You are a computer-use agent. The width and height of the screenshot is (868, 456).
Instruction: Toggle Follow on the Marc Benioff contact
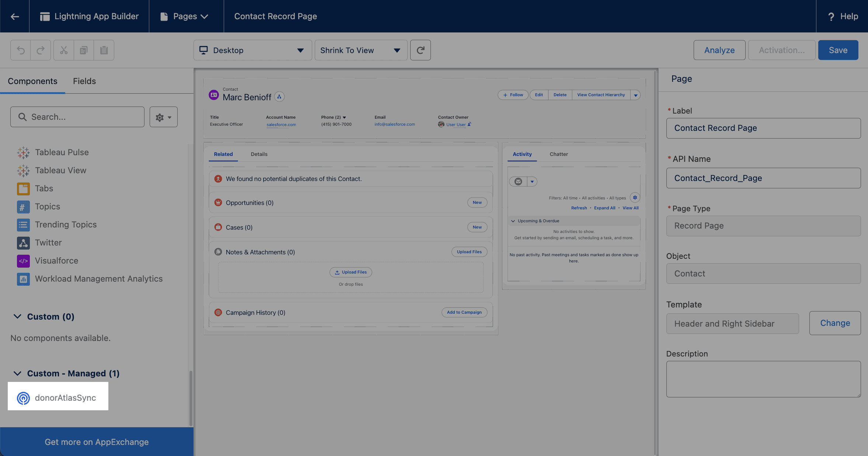tap(512, 95)
